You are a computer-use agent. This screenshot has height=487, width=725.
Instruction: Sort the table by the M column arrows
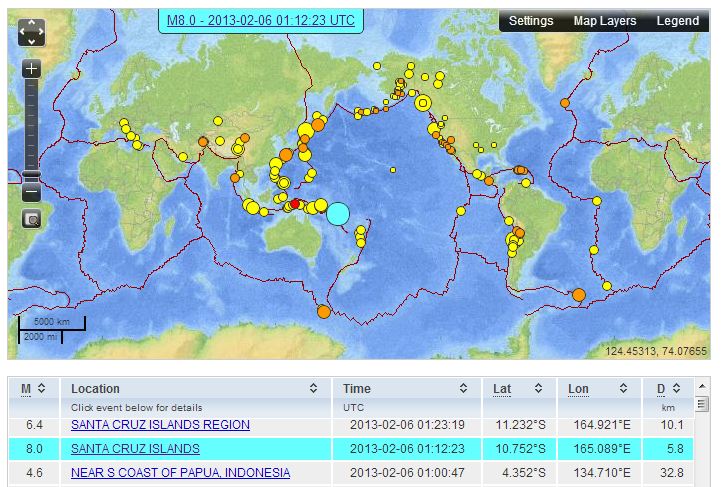tap(48, 388)
